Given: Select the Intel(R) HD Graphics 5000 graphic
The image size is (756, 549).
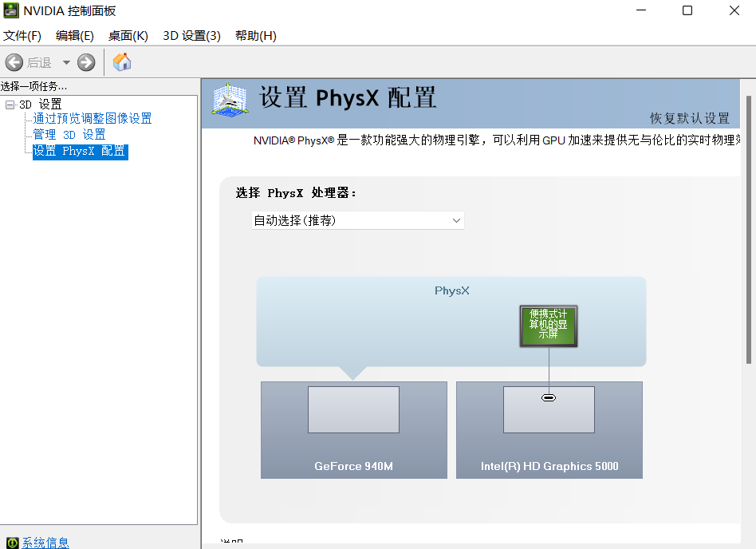Looking at the screenshot, I should click(549, 430).
